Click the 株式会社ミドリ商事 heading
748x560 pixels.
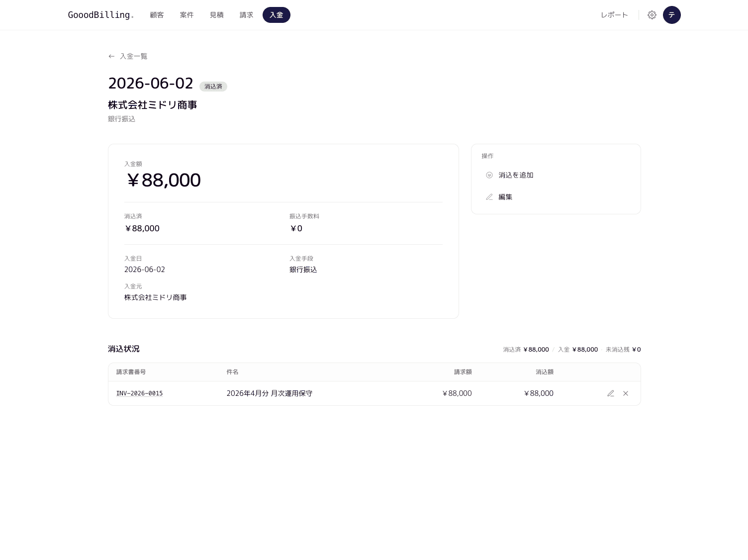click(x=153, y=105)
